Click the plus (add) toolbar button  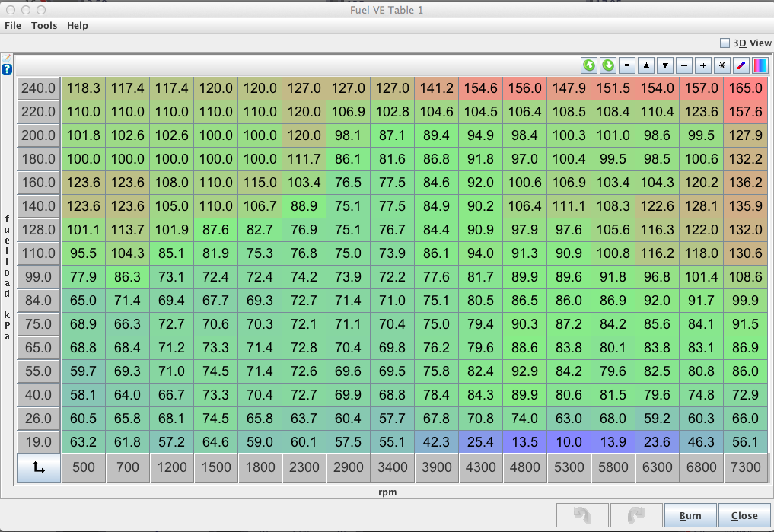(x=703, y=65)
